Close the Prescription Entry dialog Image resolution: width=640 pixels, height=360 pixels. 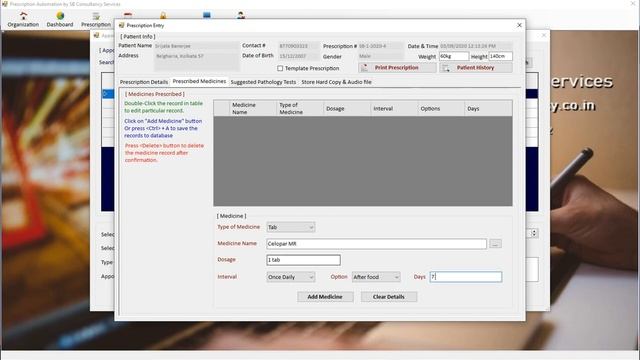pos(519,25)
